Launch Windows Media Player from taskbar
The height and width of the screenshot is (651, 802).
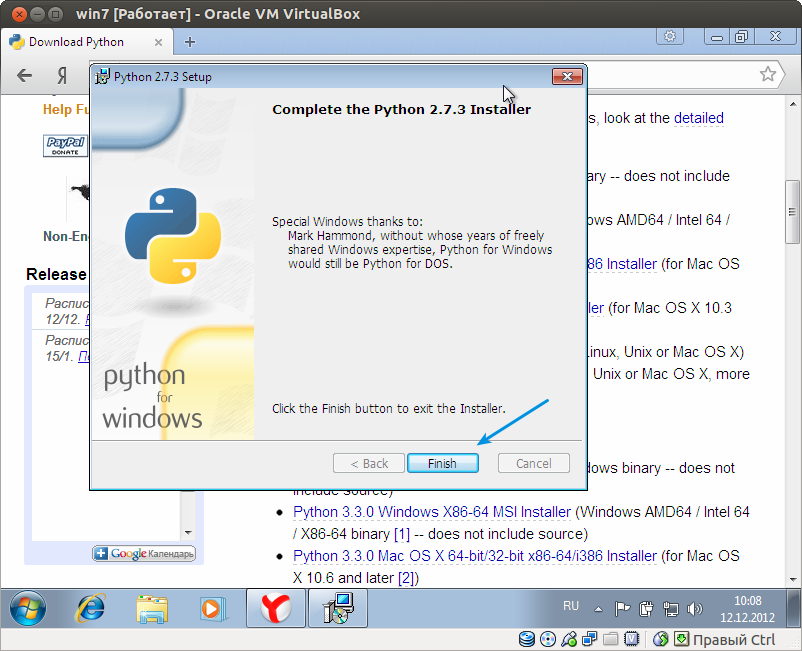(x=212, y=609)
